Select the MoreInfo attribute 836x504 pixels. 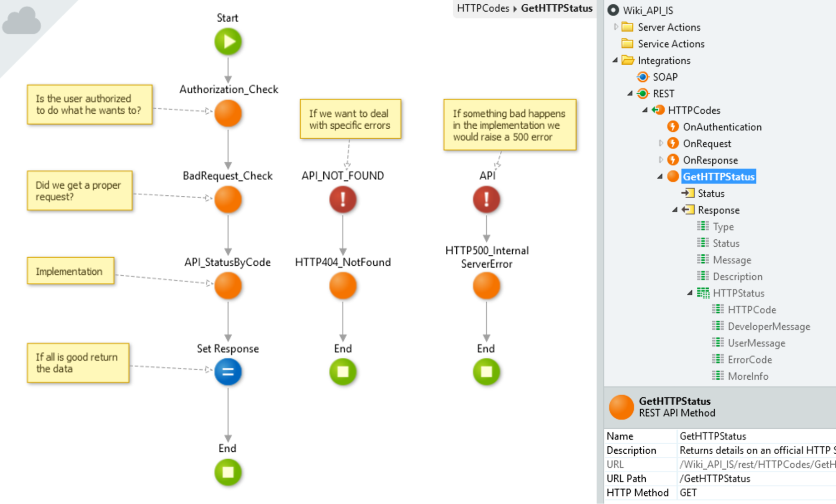(x=740, y=376)
